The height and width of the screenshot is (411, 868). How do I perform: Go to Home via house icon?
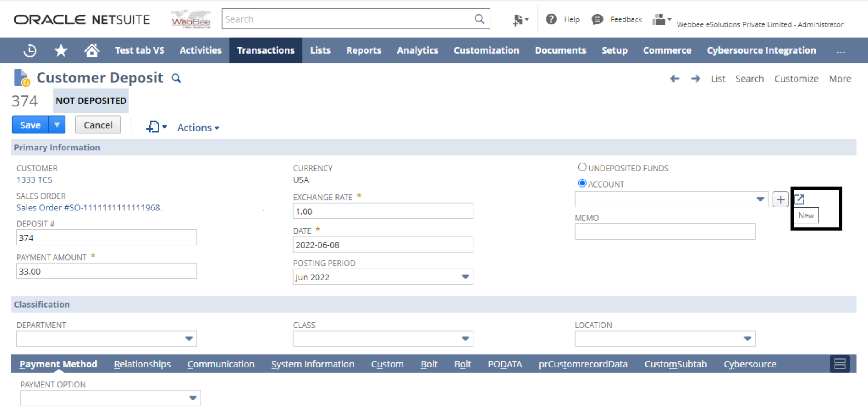[x=92, y=51]
